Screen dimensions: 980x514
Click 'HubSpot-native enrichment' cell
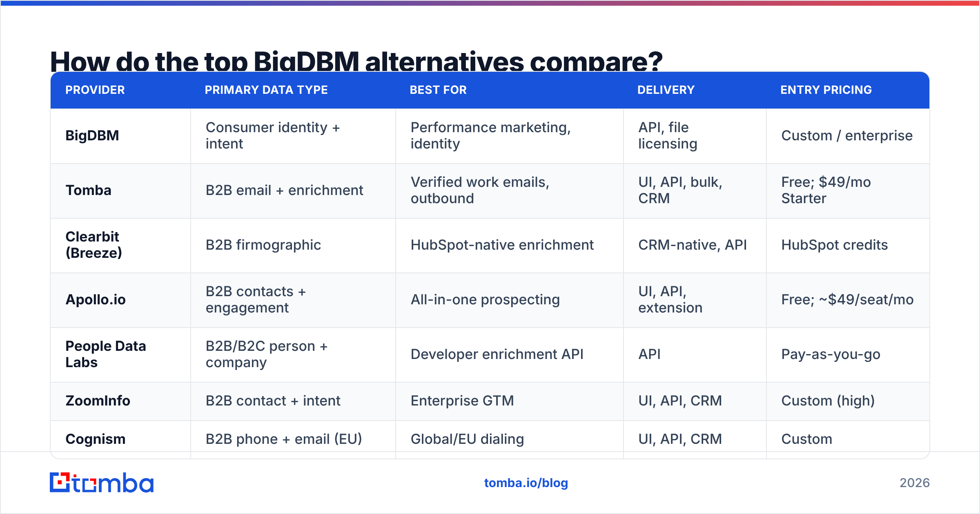point(510,245)
